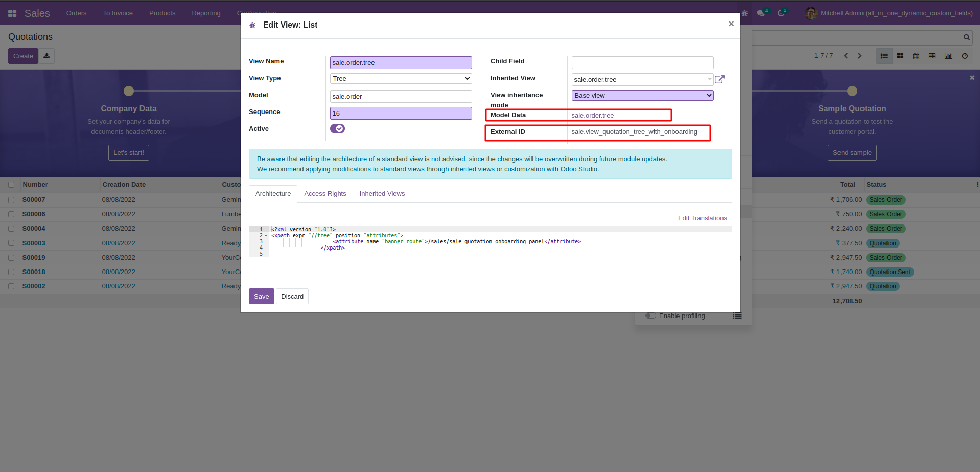
Task: Switch to the Access Rights tab
Action: pyautogui.click(x=325, y=194)
